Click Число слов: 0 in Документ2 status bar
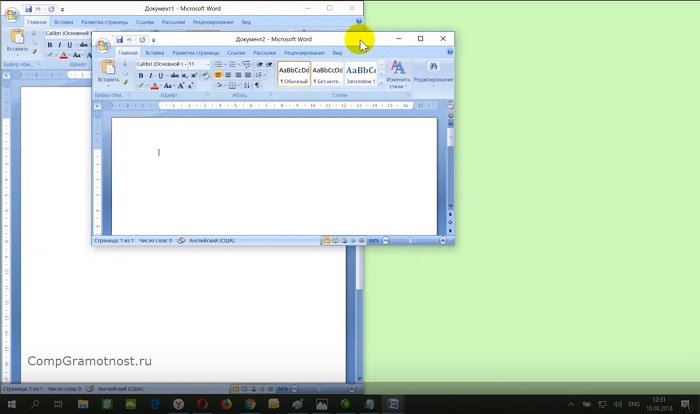Viewport: 700px width, 414px height. pos(155,241)
